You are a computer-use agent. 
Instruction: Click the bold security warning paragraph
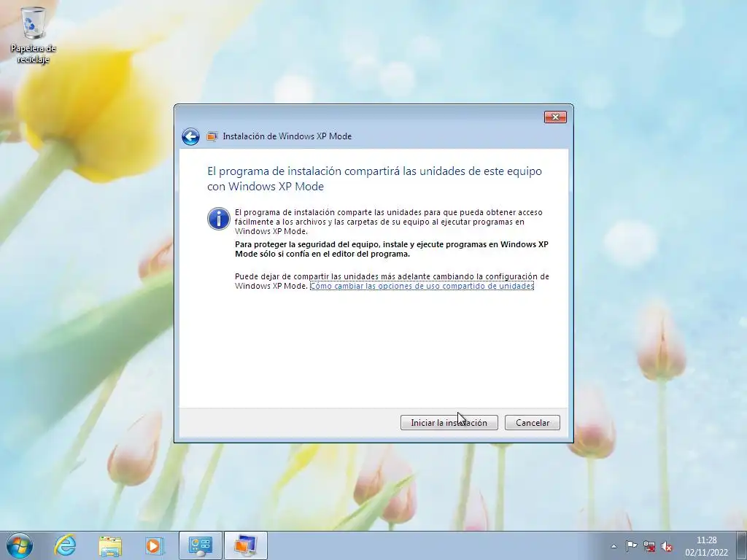click(x=392, y=249)
